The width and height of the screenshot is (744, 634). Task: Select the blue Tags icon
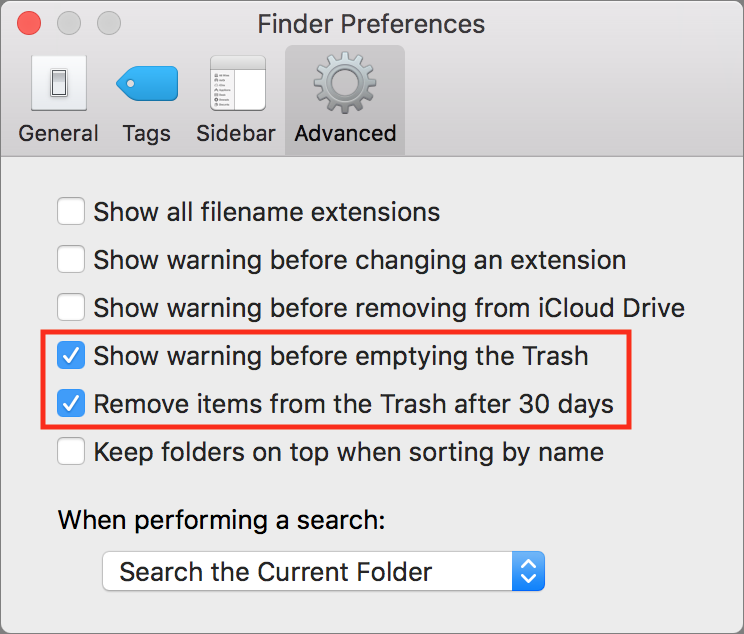tap(147, 84)
